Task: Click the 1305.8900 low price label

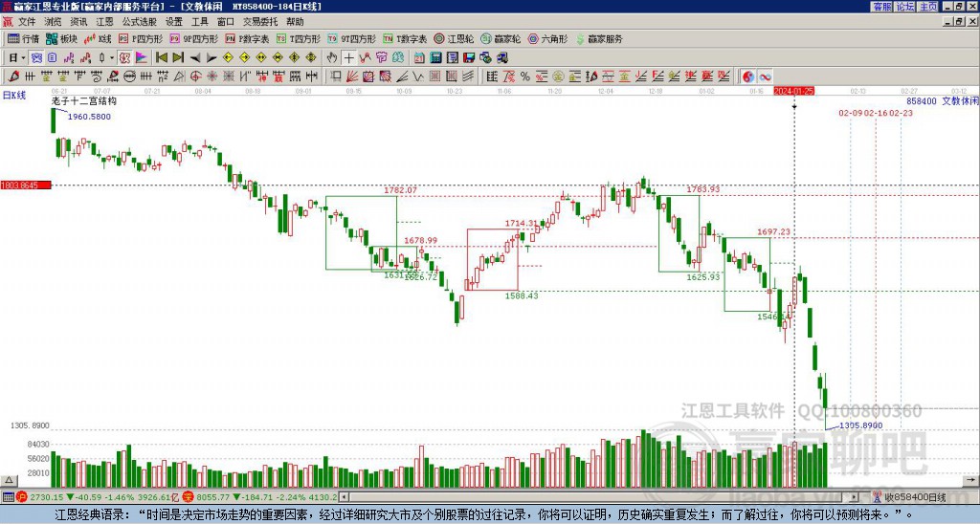Action: (x=860, y=426)
